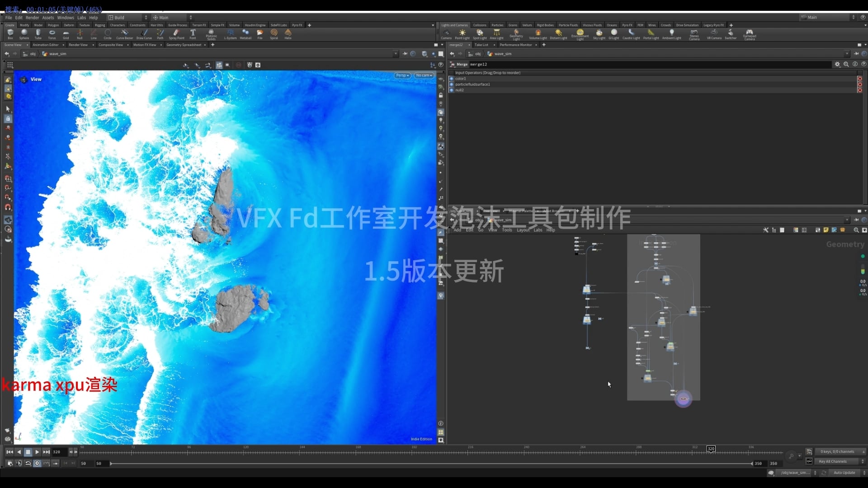Create a Point Light from the shelf
The height and width of the screenshot is (488, 868).
tap(462, 34)
